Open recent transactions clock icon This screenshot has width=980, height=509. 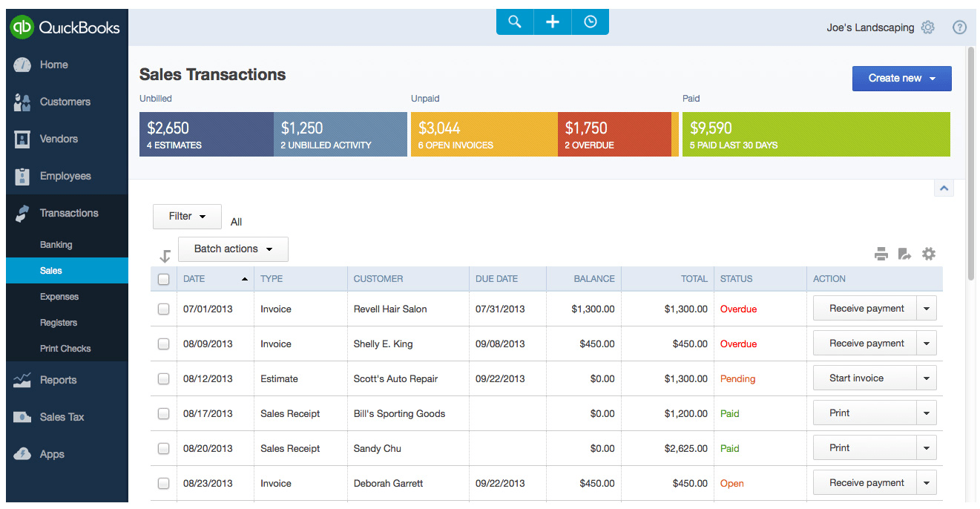tap(591, 22)
